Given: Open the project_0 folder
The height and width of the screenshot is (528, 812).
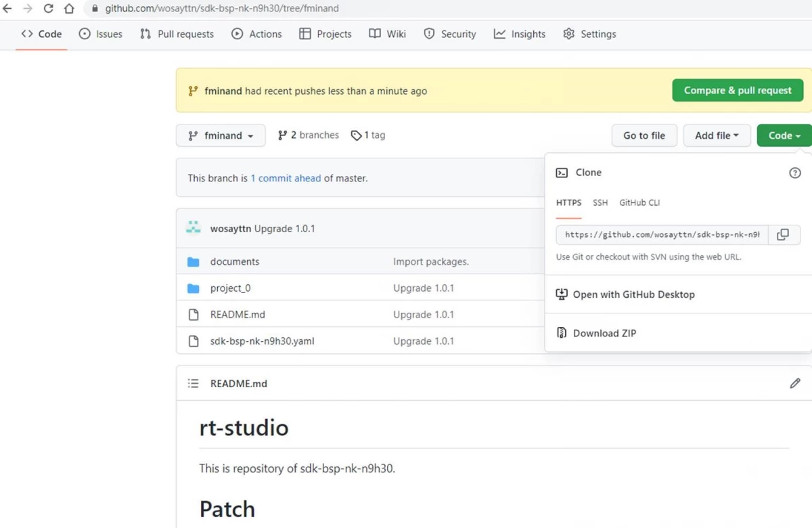Looking at the screenshot, I should [x=231, y=288].
